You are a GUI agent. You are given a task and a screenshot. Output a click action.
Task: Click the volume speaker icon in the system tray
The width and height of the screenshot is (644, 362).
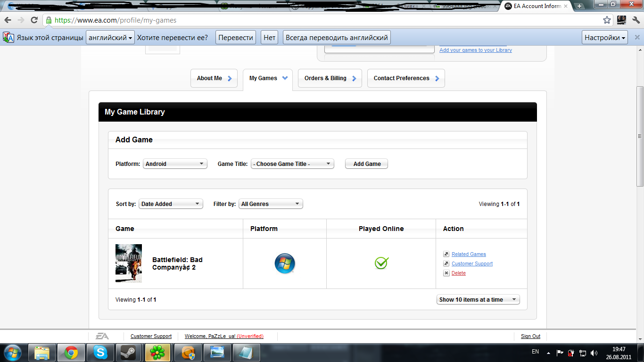594,353
